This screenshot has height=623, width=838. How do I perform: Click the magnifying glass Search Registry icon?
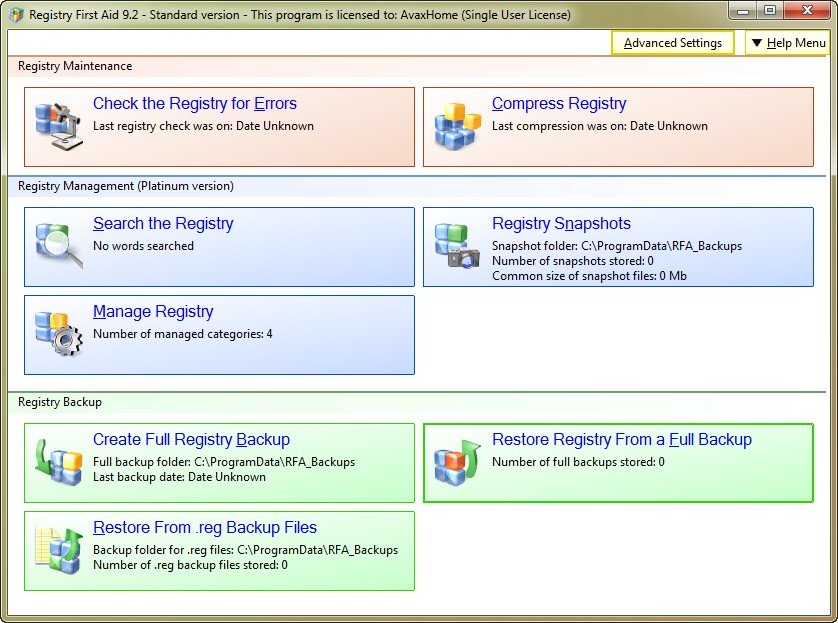click(x=59, y=245)
